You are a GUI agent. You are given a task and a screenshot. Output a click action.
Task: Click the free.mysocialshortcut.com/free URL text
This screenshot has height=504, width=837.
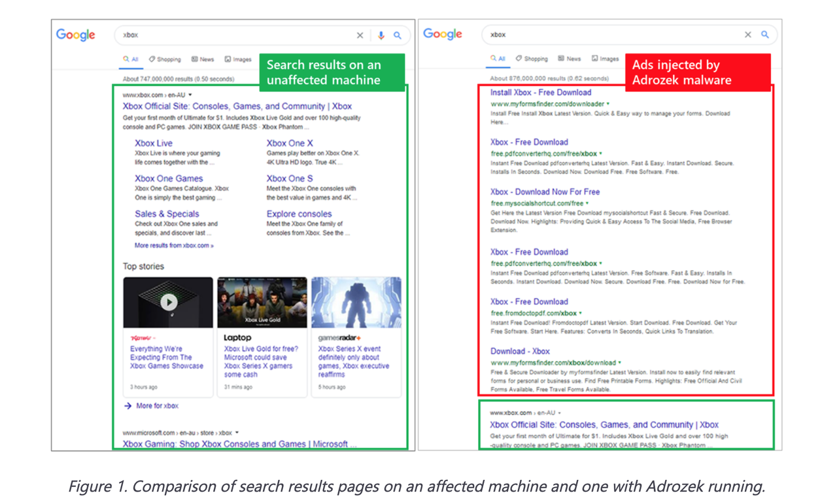pyautogui.click(x=537, y=203)
